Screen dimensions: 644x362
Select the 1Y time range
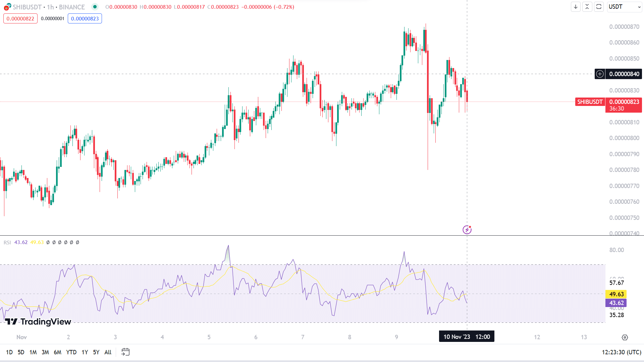coord(85,352)
